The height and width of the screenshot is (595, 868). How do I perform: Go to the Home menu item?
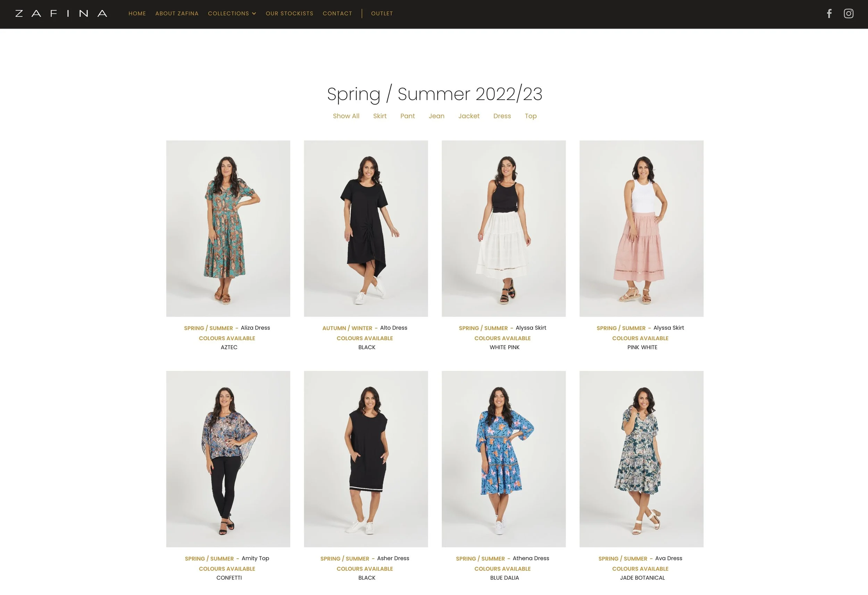(x=137, y=14)
